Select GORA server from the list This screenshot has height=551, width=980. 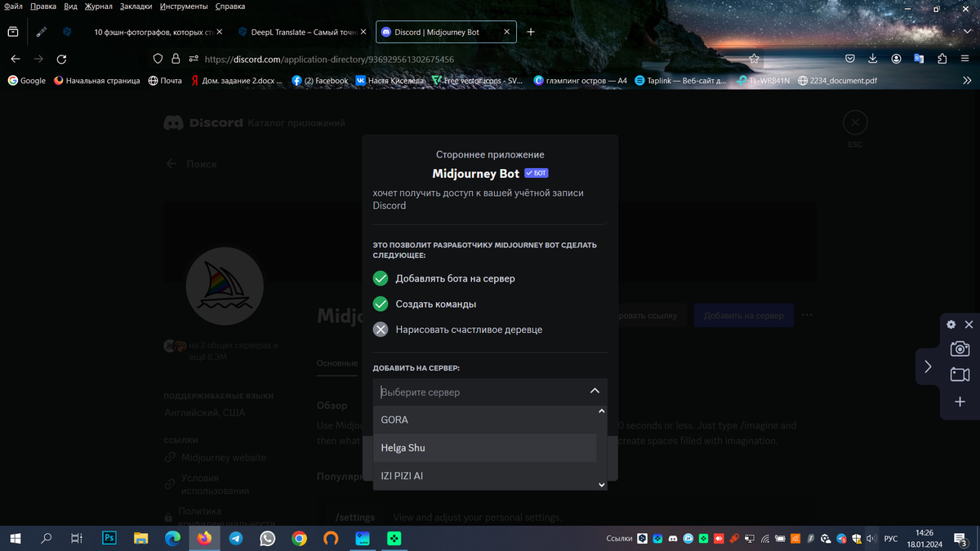pyautogui.click(x=484, y=420)
